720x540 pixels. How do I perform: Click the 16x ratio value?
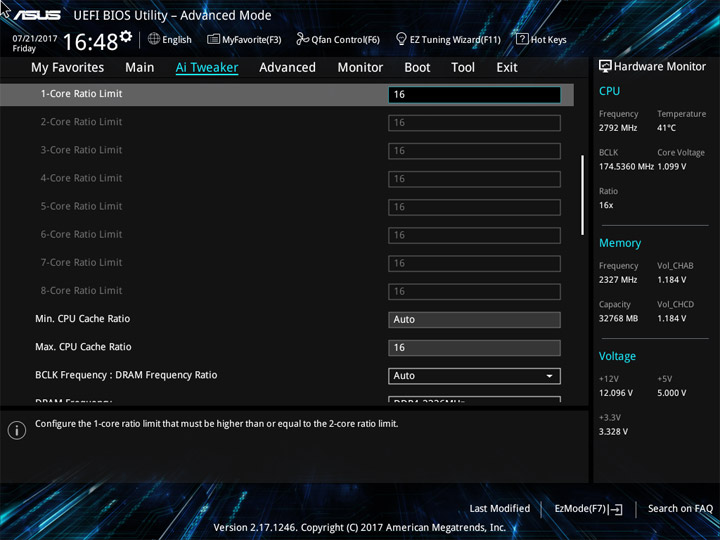tap(606, 205)
